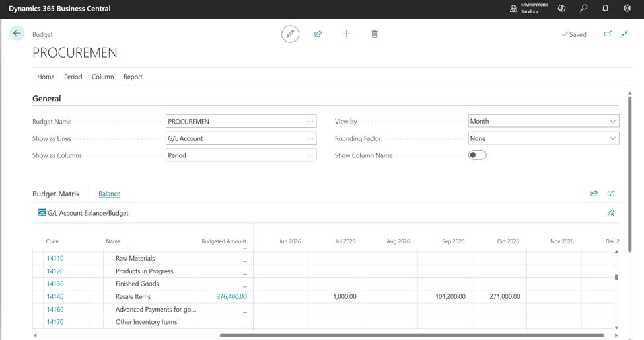Screen dimensions: 644x340
Task: Click the Other Inventory Items name
Action: click(146, 322)
